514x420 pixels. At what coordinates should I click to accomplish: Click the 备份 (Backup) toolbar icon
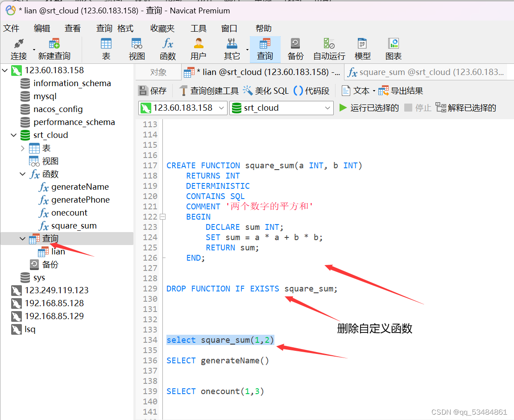295,48
